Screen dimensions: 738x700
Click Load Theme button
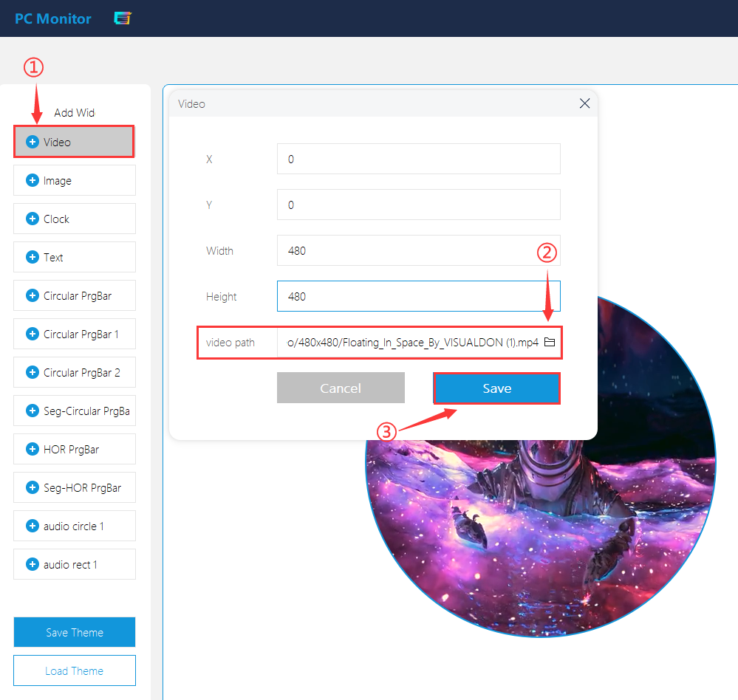75,670
